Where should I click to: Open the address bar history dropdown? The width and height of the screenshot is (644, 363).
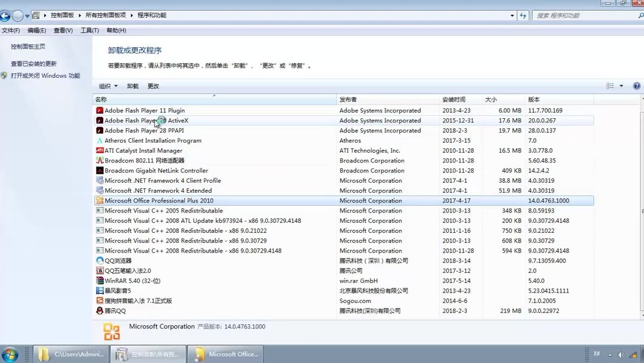(x=512, y=16)
